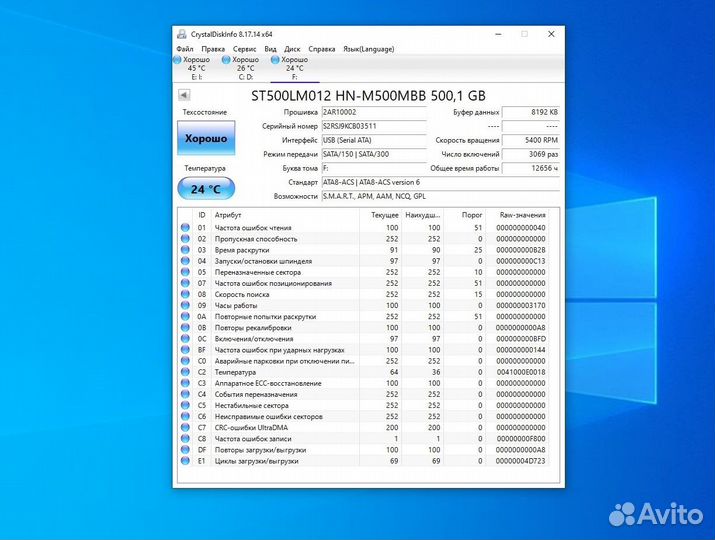Open the Сервис menu
The width and height of the screenshot is (715, 540).
pos(245,48)
